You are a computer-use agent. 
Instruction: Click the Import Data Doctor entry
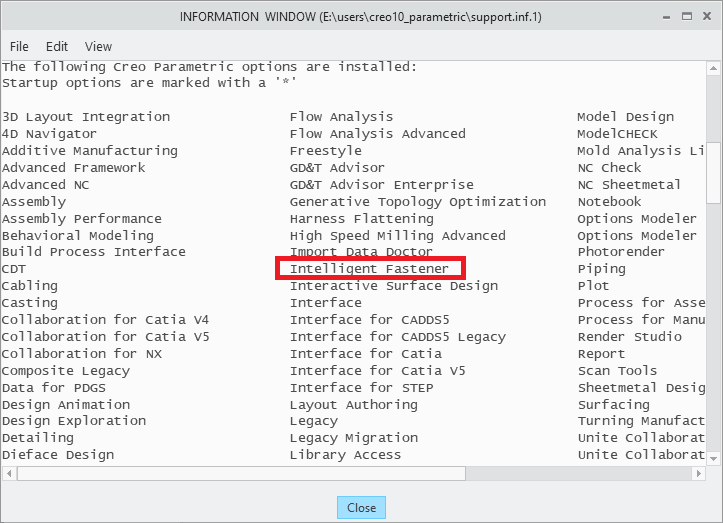pos(361,252)
